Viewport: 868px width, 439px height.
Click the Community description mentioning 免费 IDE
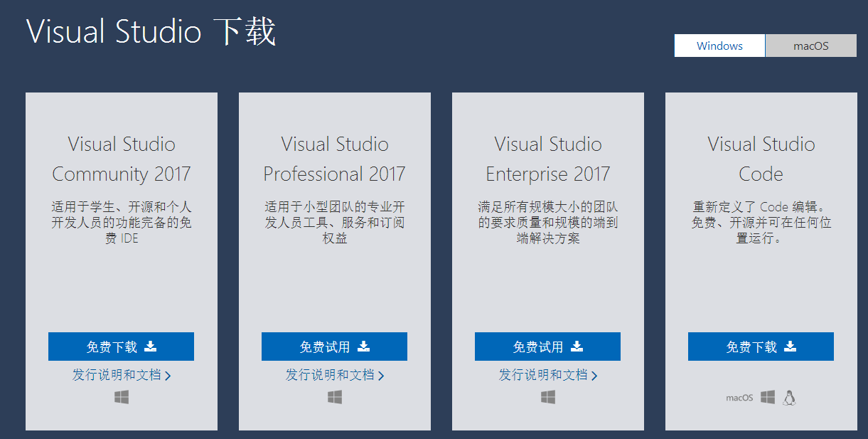click(x=122, y=223)
